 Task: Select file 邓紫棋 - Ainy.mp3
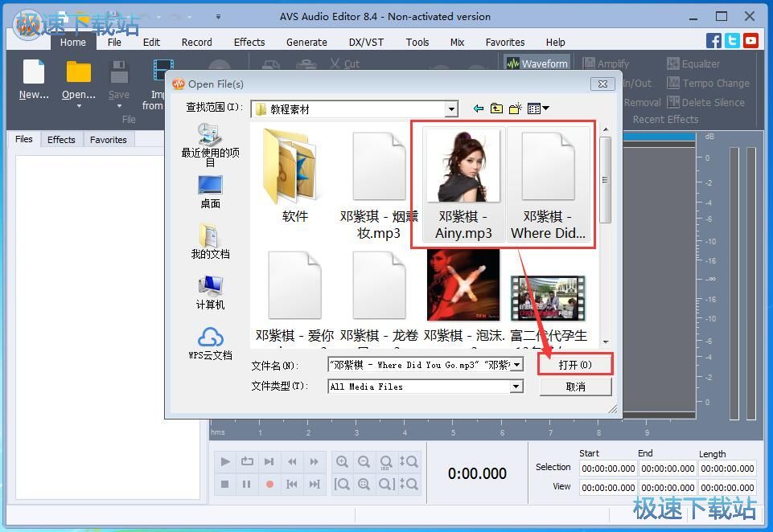click(463, 184)
